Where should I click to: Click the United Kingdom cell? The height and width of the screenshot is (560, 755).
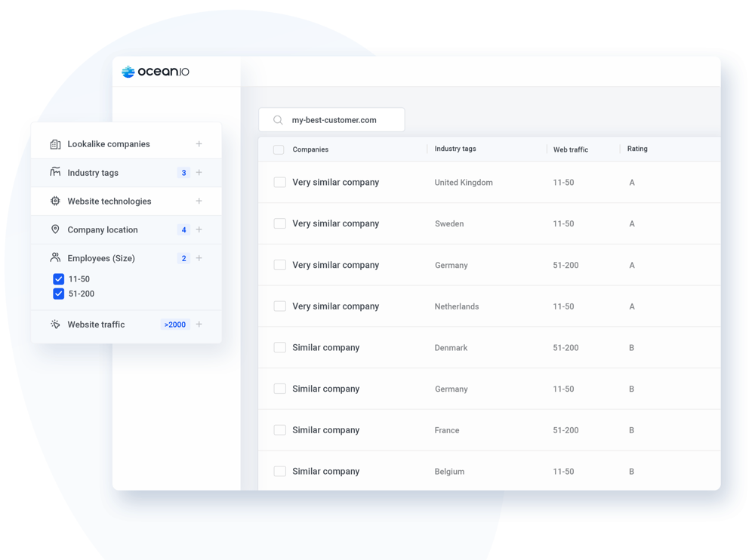pos(464,183)
